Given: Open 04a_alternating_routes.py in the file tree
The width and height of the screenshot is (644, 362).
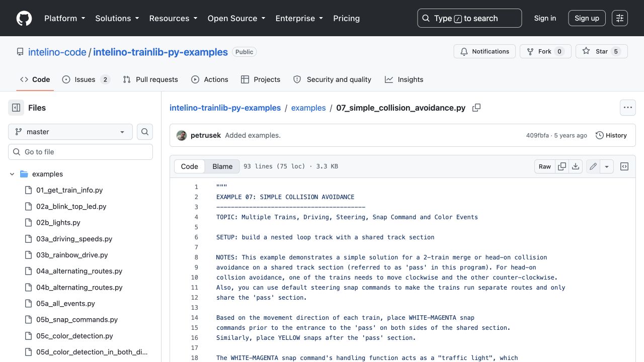Looking at the screenshot, I should click(x=79, y=271).
